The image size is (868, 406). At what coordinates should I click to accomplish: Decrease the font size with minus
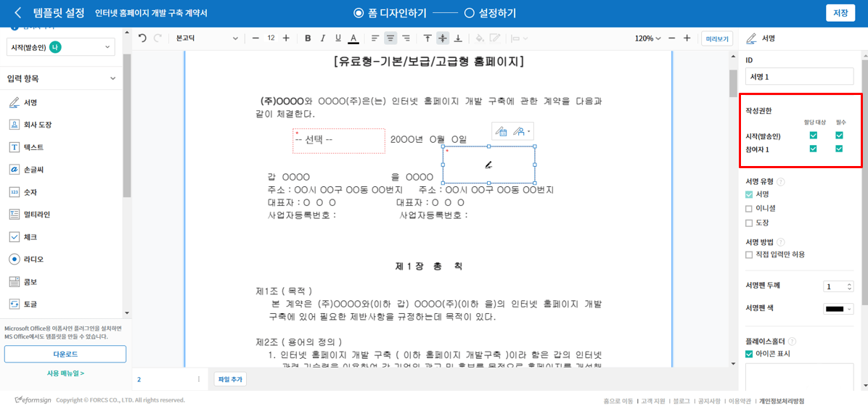(x=255, y=38)
